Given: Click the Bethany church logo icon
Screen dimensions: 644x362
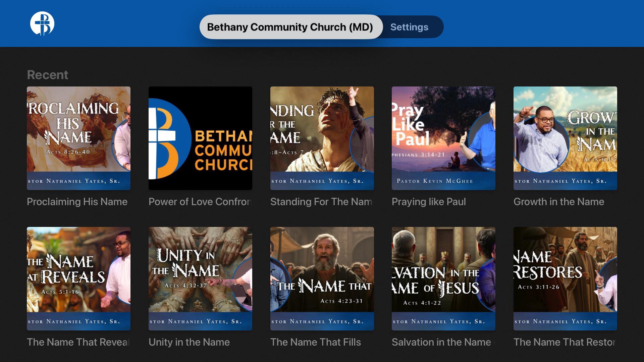Looking at the screenshot, I should pos(42,23).
